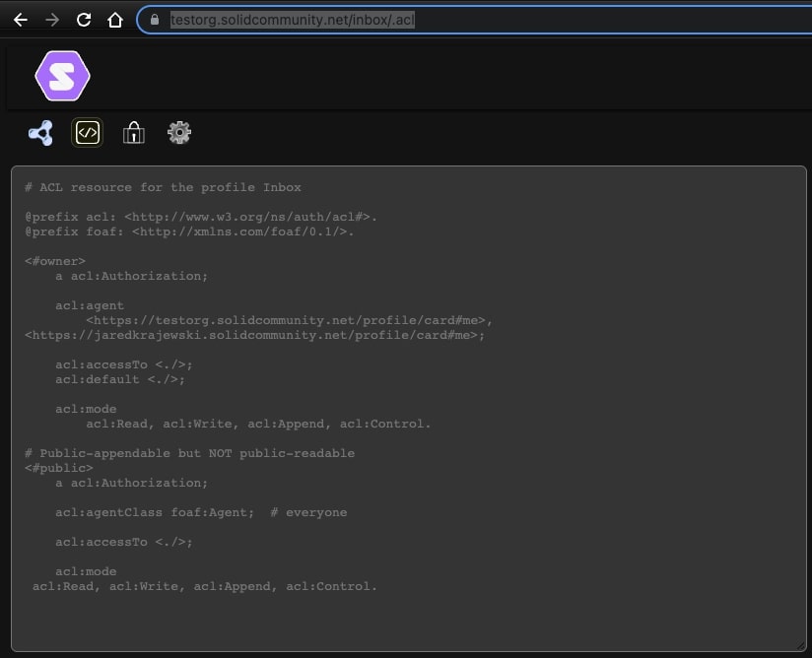The image size is (812, 658).
Task: Click the address bar URL
Action: pos(293,20)
